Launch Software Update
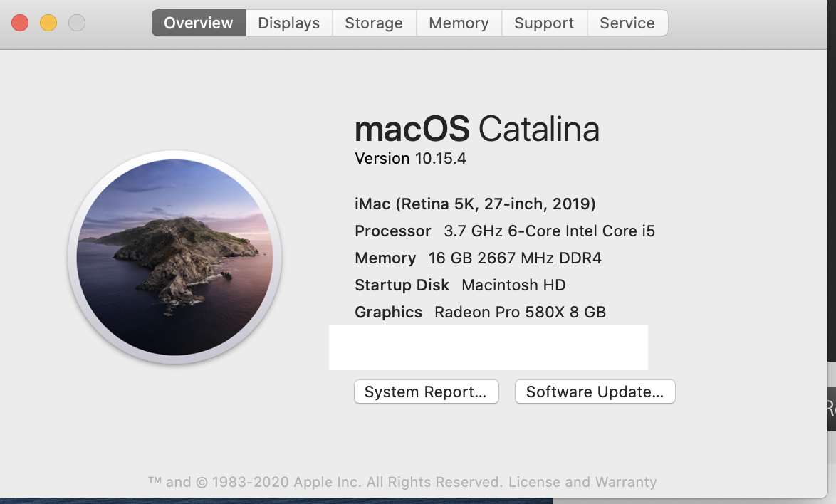The width and height of the screenshot is (836, 504). [x=595, y=392]
